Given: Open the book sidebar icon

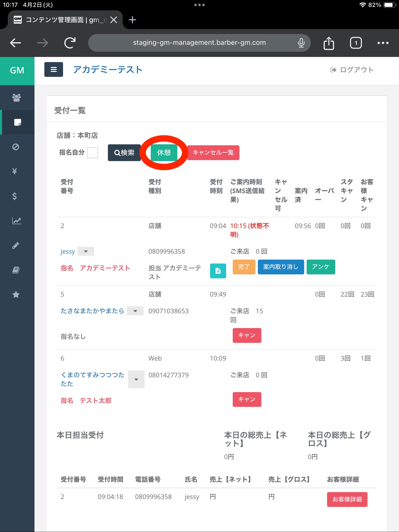Looking at the screenshot, I should click(16, 270).
